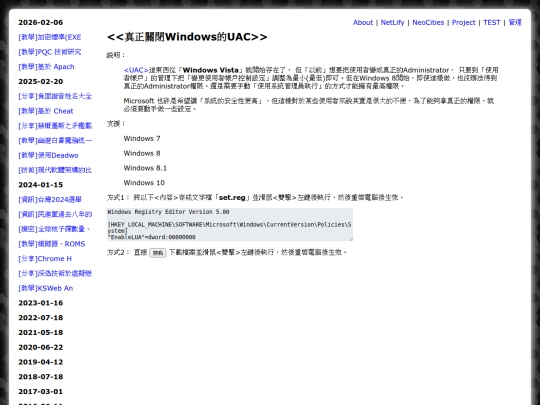Open the sidebar article about 台灣2024
The width and height of the screenshot is (540, 405).
[50, 200]
